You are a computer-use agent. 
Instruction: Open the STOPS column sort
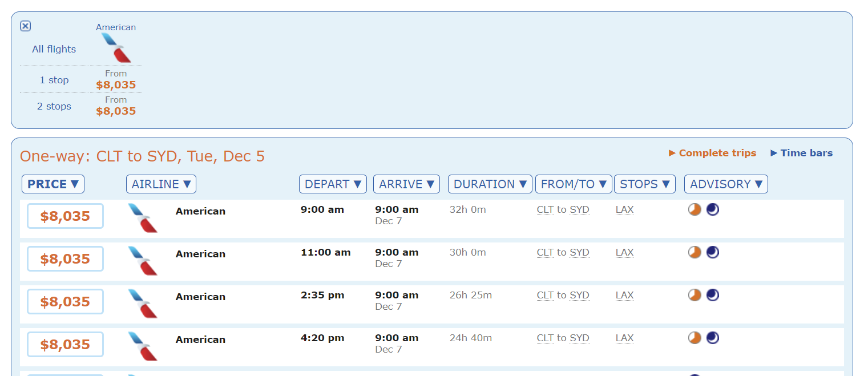(644, 184)
